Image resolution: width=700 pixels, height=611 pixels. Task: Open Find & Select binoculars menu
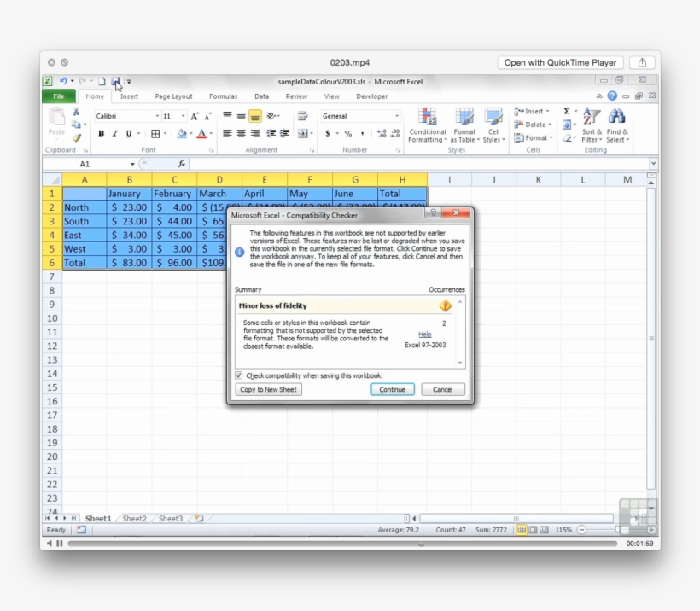pyautogui.click(x=617, y=125)
